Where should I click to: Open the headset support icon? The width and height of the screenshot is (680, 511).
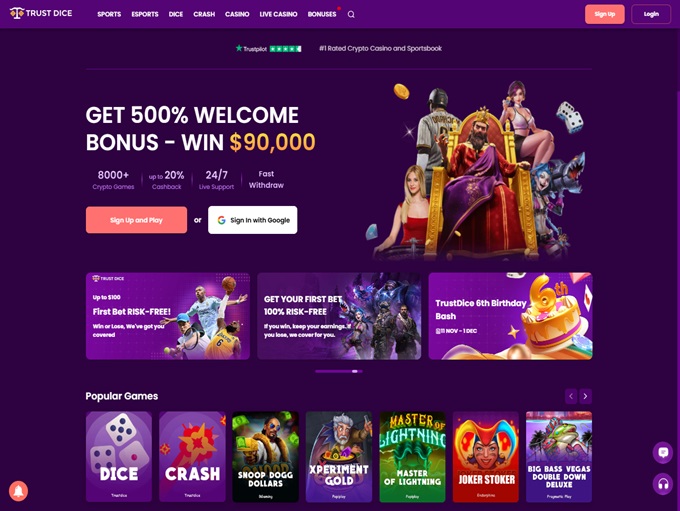(663, 483)
